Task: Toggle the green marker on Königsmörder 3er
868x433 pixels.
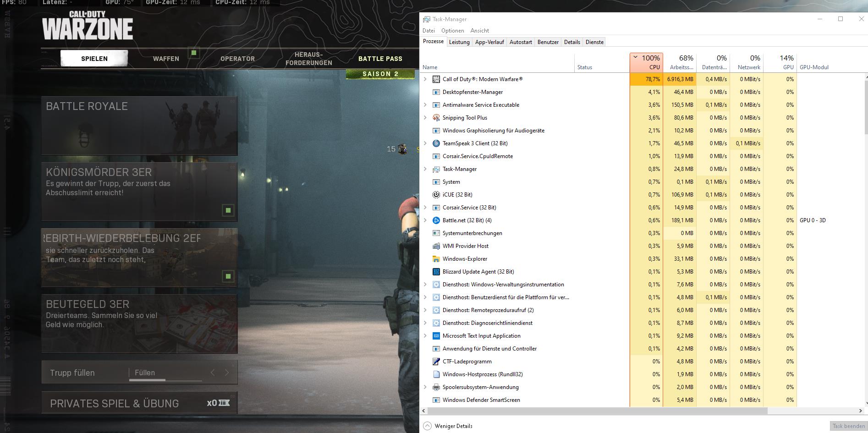Action: (x=228, y=210)
